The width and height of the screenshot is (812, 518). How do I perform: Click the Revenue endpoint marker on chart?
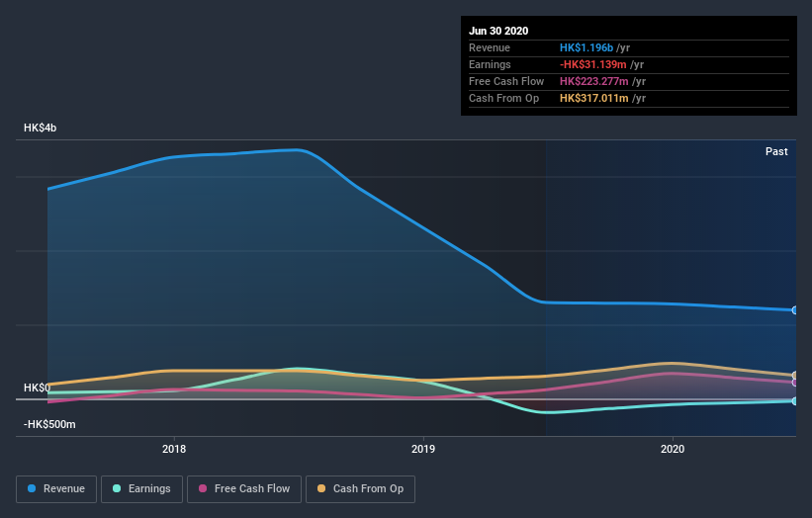(794, 310)
